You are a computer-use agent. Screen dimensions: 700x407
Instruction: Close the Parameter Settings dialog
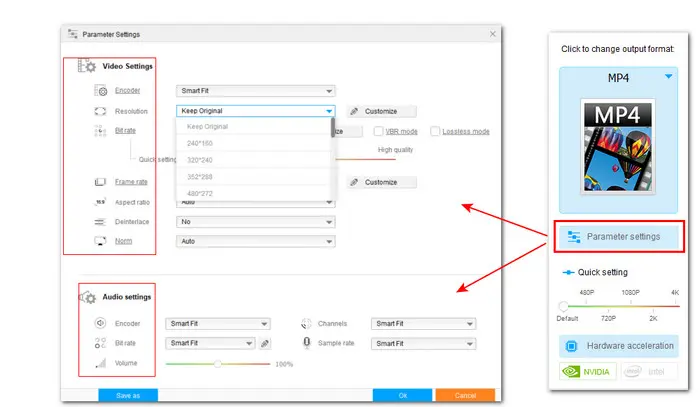(492, 34)
